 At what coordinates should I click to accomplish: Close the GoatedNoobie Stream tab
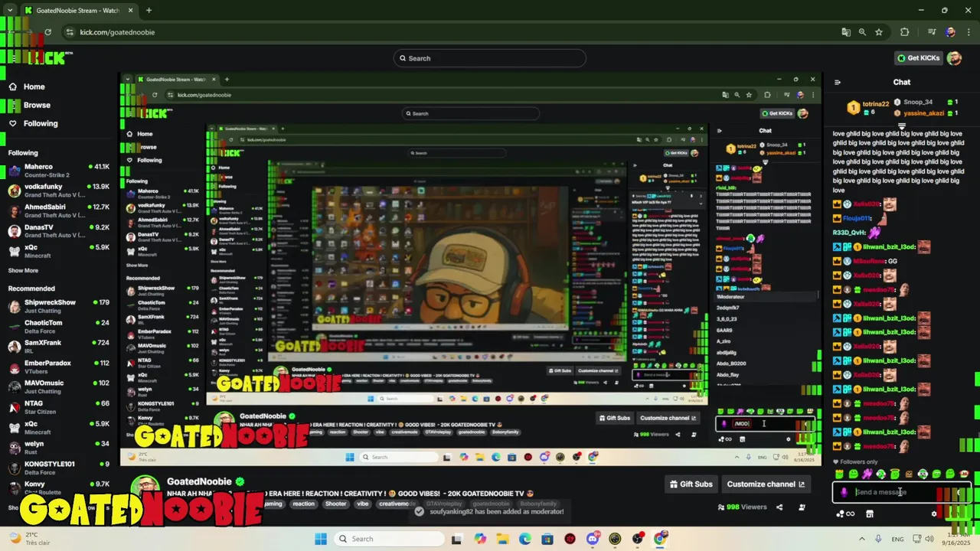[130, 10]
